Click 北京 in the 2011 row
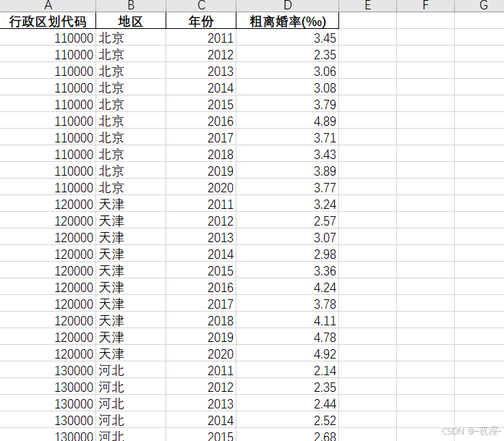 [x=131, y=38]
